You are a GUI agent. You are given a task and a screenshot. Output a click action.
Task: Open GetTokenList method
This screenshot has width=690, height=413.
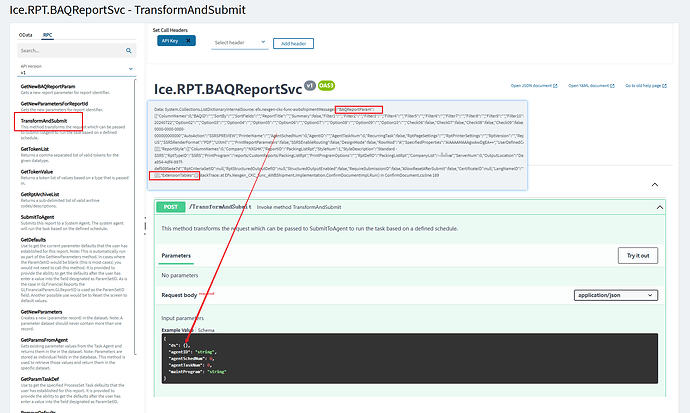pyautogui.click(x=35, y=149)
